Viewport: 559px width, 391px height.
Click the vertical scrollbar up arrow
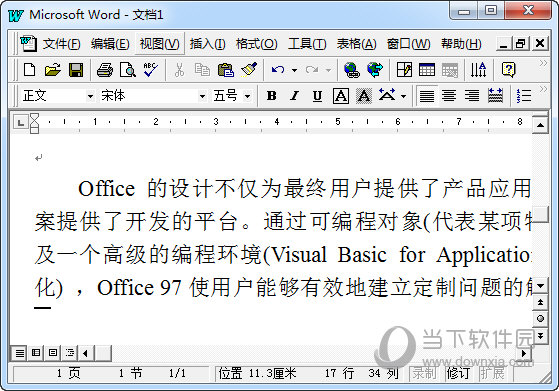tap(540, 125)
